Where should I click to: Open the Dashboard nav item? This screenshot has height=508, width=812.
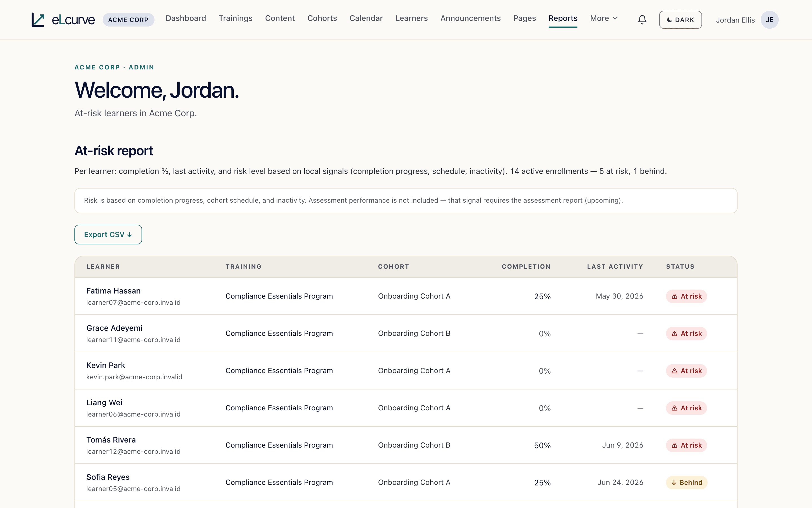186,18
